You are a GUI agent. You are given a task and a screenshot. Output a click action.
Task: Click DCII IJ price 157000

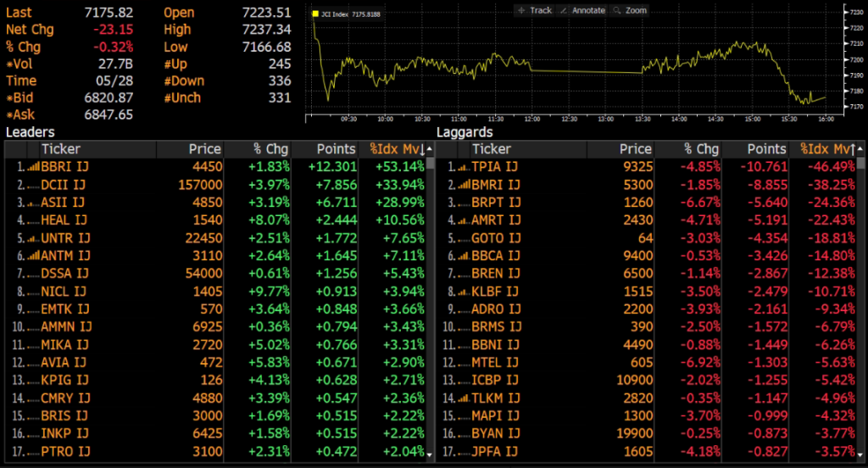tap(200, 185)
